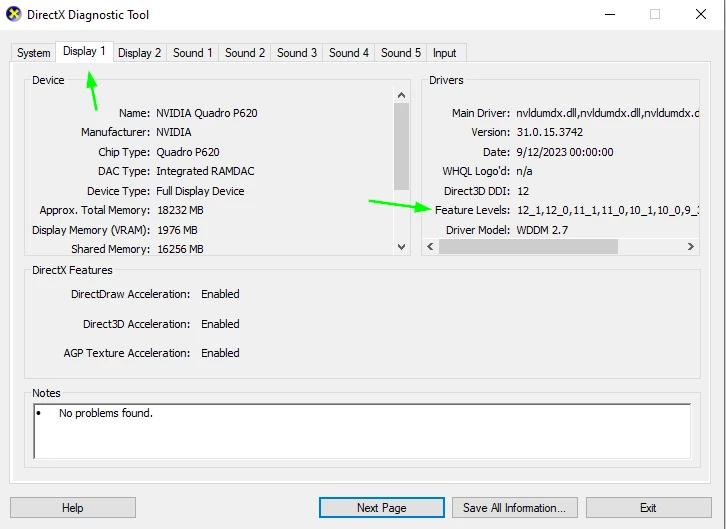Click the Feature Levels value list
This screenshot has width=726, height=529.
[x=607, y=210]
